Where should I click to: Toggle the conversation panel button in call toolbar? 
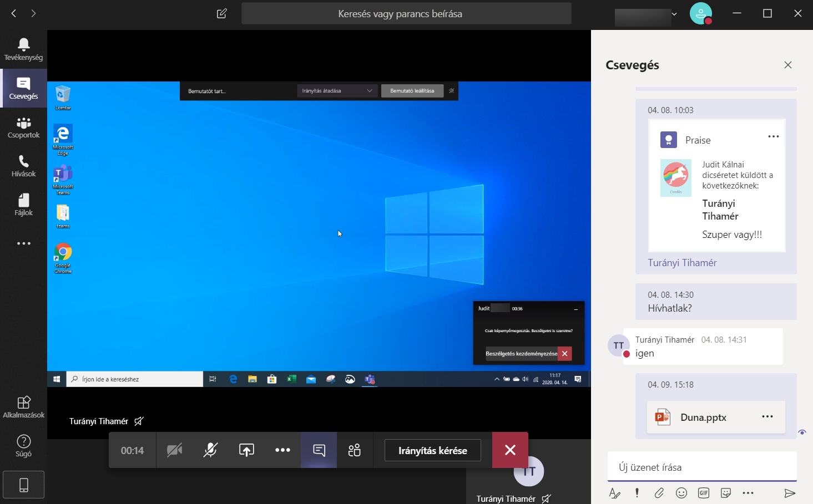coord(319,450)
